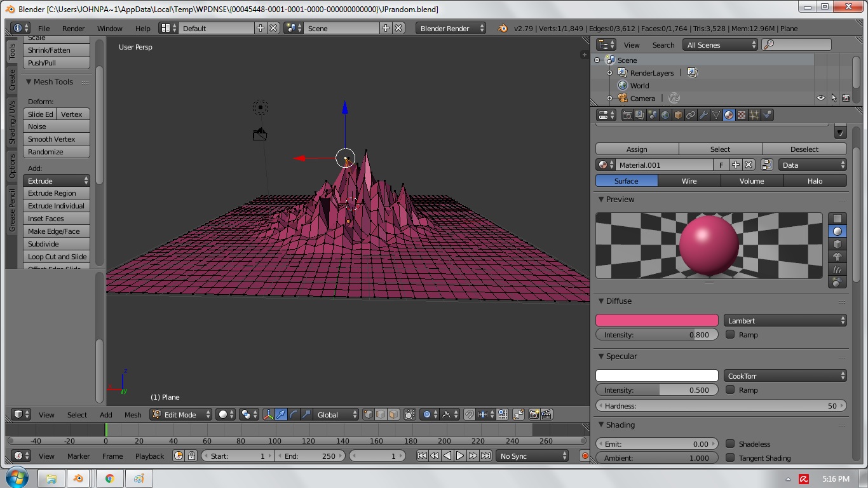Viewport: 868px width, 488px height.
Task: Click the Subdivide button
Action: coord(57,244)
